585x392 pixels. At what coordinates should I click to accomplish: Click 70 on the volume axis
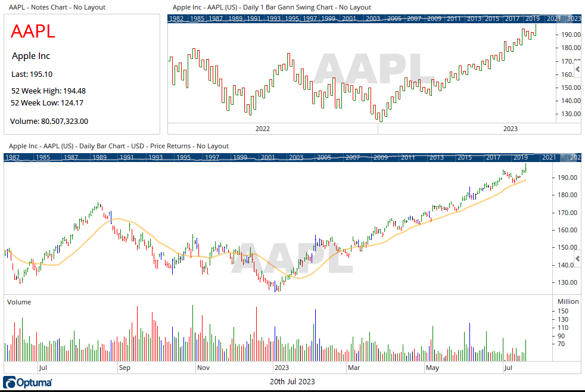pyautogui.click(x=561, y=344)
